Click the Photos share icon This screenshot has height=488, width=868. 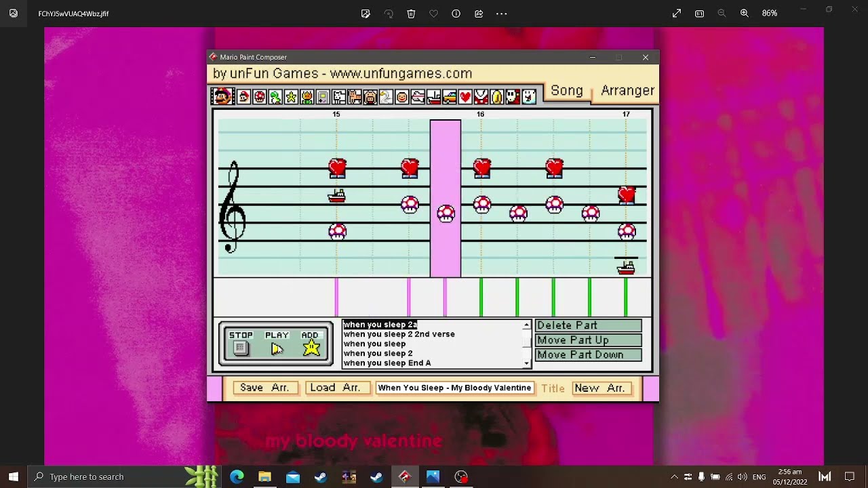tap(479, 14)
